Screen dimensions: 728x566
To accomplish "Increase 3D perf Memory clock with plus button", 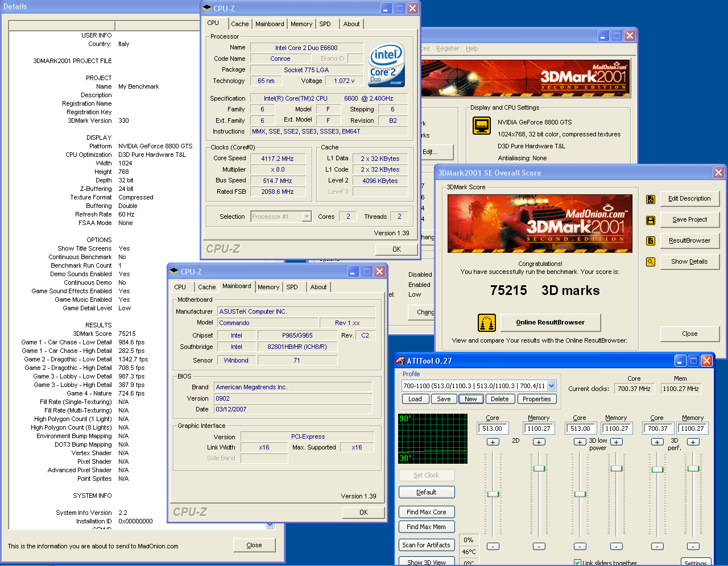I will click(693, 442).
